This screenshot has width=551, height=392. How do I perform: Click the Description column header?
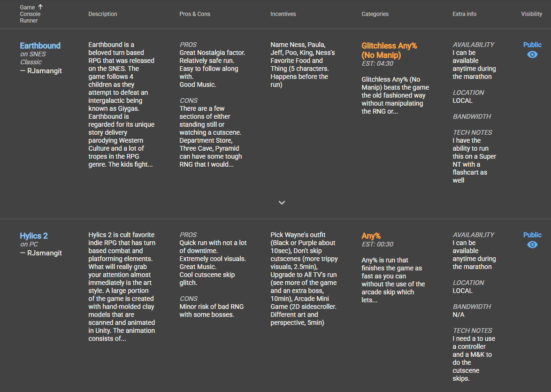[x=103, y=14]
